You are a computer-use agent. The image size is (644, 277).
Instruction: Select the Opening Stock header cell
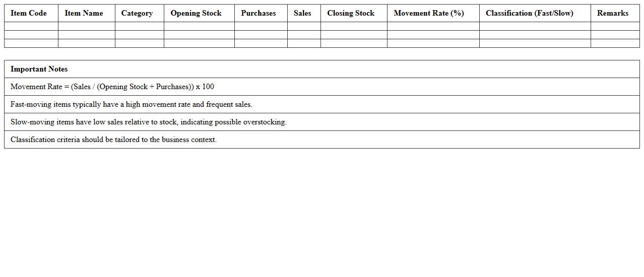[196, 13]
